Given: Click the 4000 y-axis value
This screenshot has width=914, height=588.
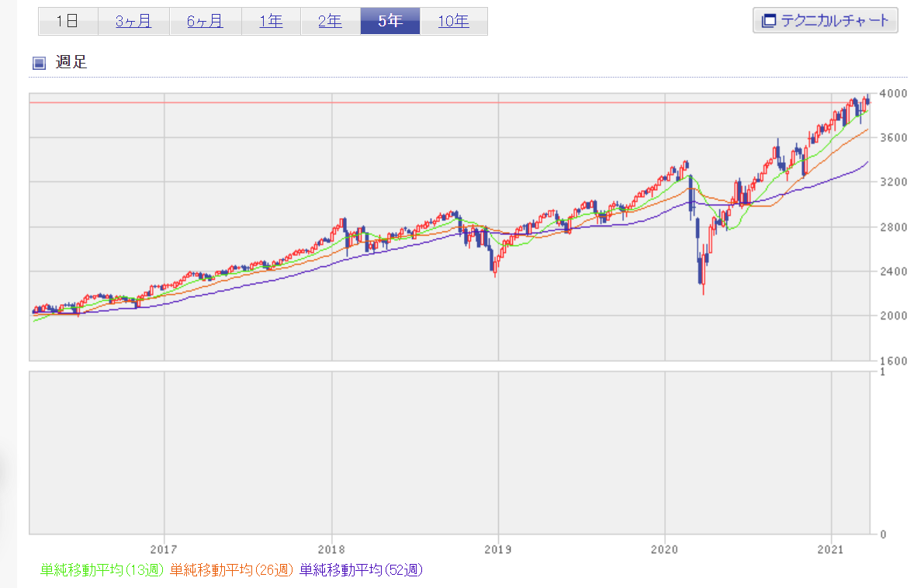Looking at the screenshot, I should pyautogui.click(x=893, y=93).
